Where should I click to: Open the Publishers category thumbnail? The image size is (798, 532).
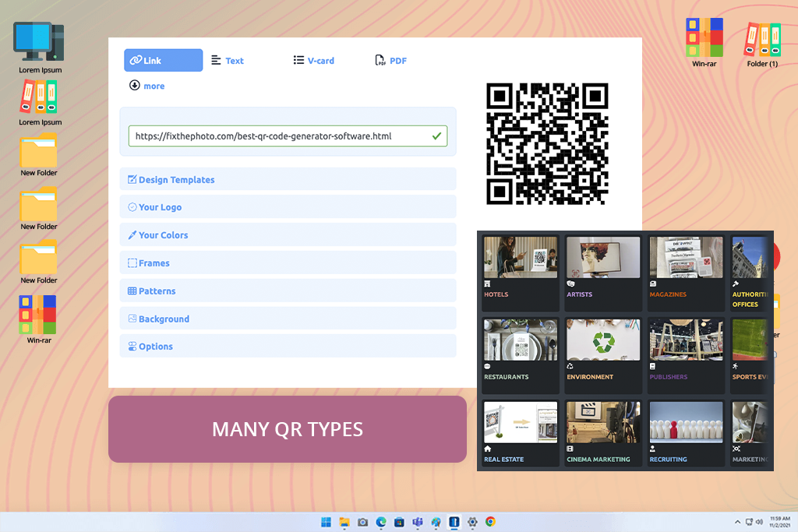pos(686,340)
